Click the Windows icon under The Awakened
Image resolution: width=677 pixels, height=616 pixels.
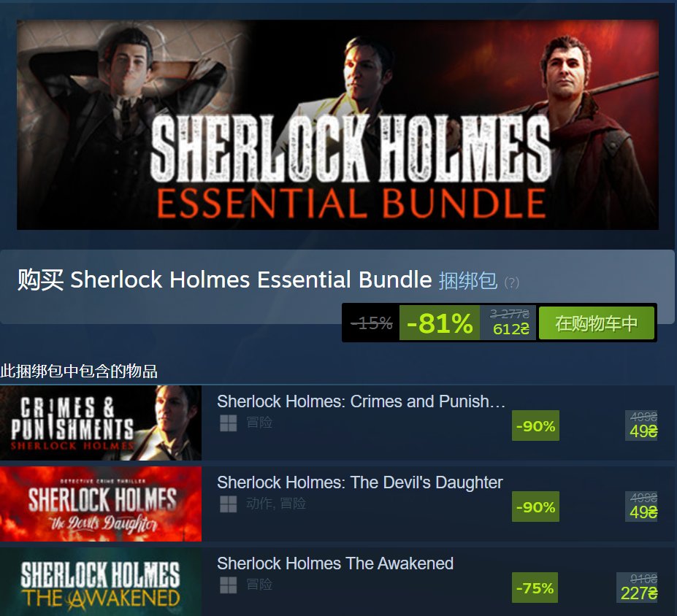point(228,585)
